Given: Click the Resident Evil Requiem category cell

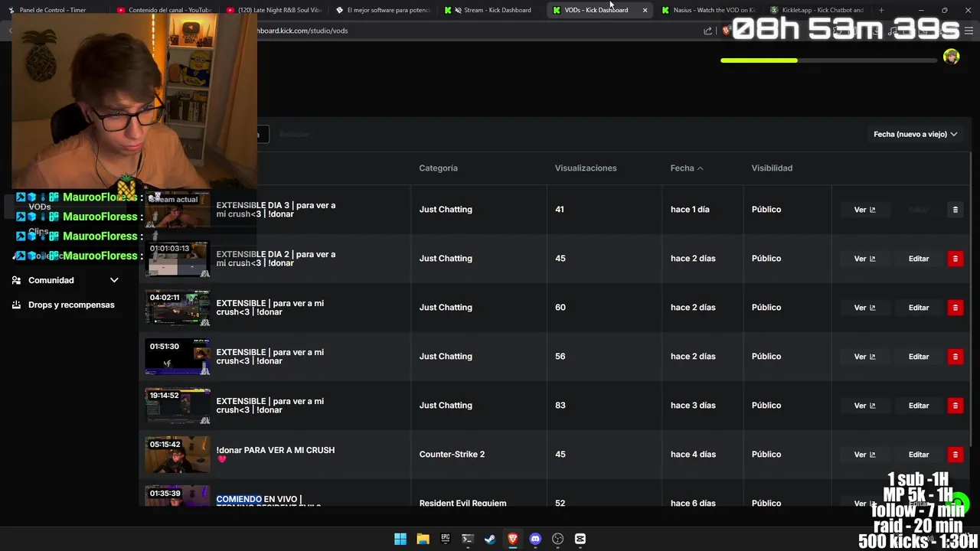Looking at the screenshot, I should [x=462, y=503].
